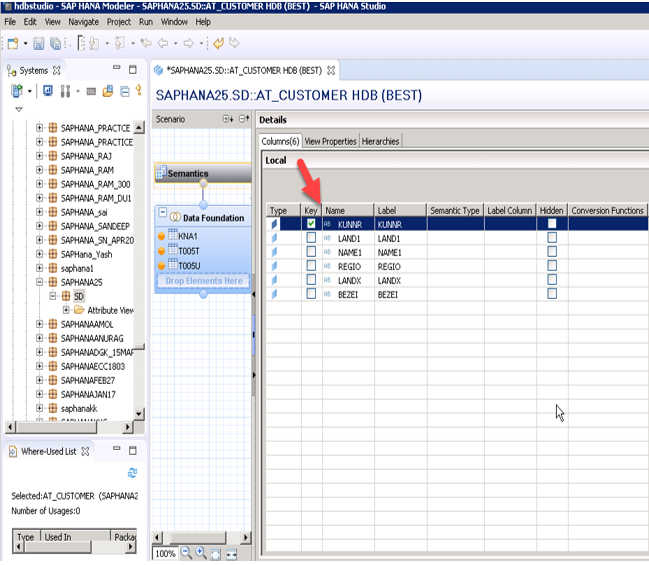
Task: Click the Conversion Functions column header
Action: [x=607, y=210]
